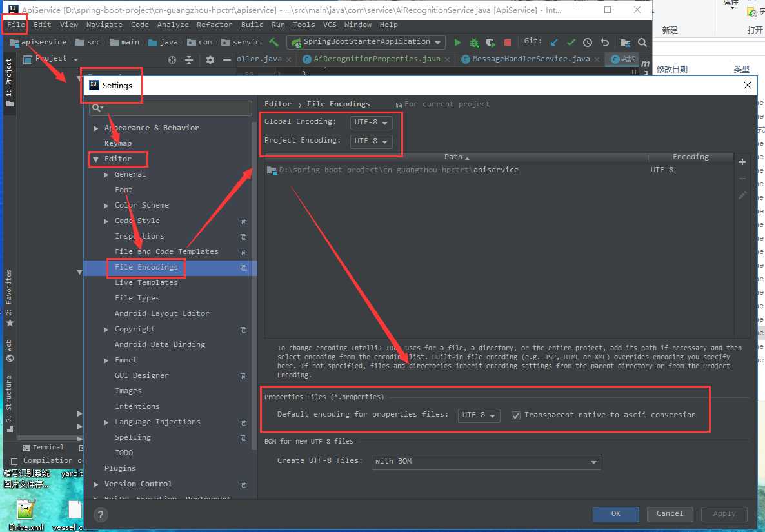Click the Cancel button

pos(670,514)
